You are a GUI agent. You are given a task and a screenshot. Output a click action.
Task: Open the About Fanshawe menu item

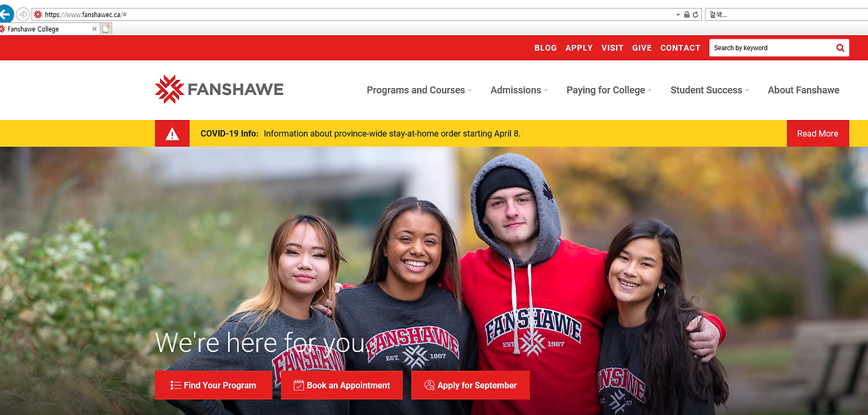[x=804, y=90]
